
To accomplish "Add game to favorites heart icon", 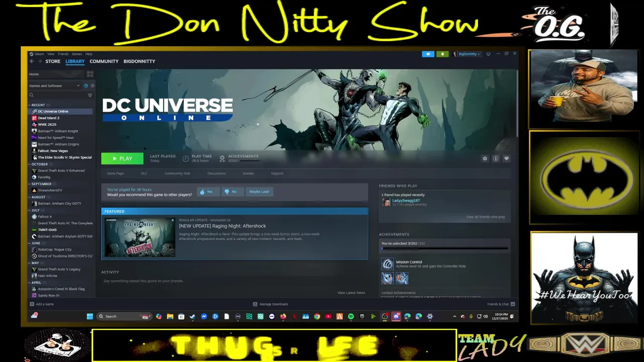I will 507,158.
